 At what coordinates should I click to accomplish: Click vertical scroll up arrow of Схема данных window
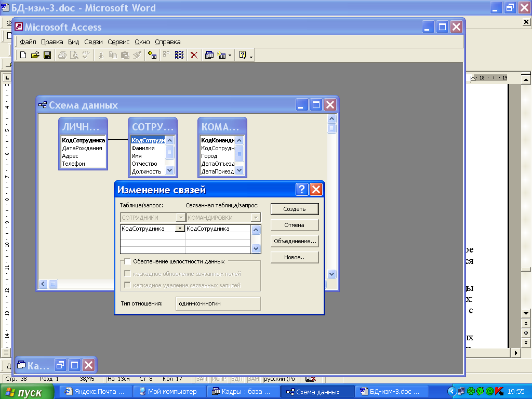coord(331,118)
